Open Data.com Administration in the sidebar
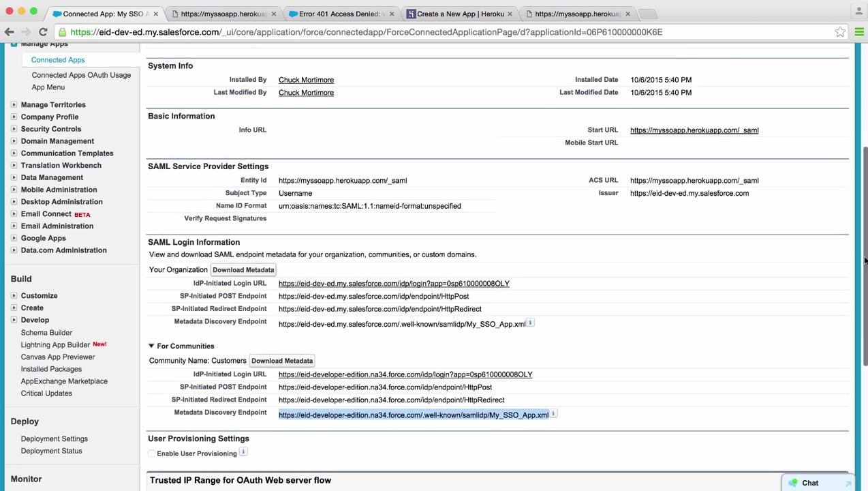Viewport: 868px width, 491px height. (x=63, y=250)
